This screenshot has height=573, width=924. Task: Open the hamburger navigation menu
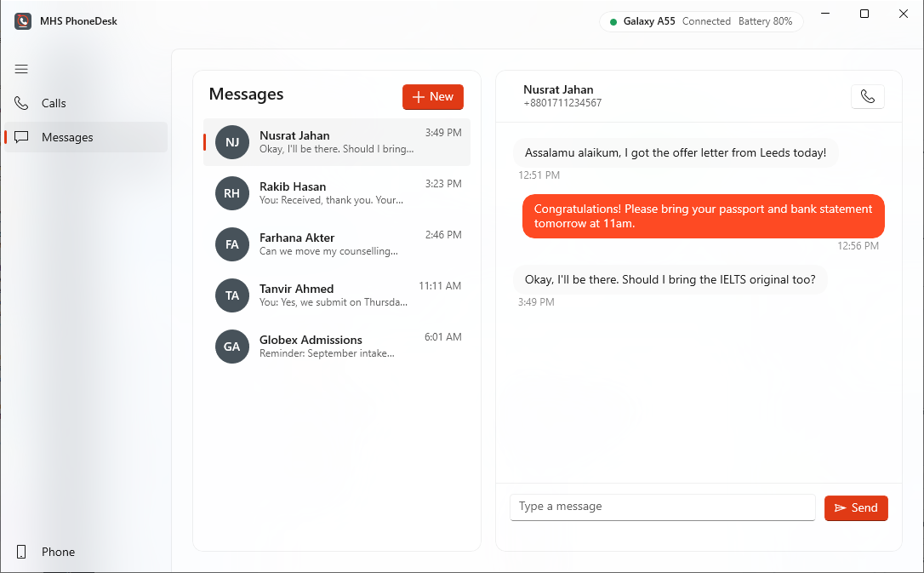pyautogui.click(x=21, y=69)
